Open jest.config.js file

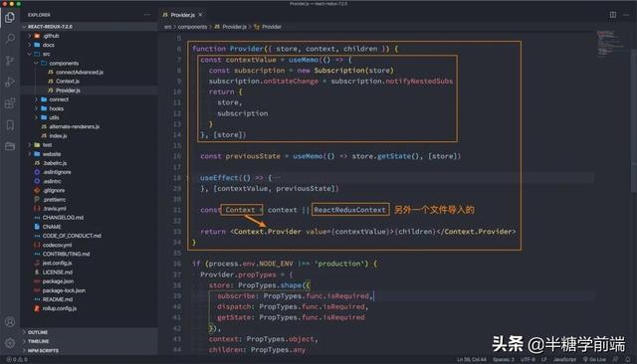pos(90,263)
